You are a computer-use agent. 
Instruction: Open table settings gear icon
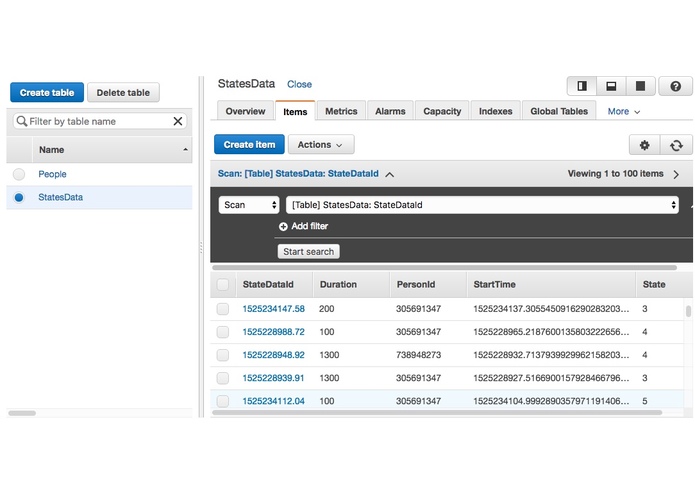click(x=644, y=145)
